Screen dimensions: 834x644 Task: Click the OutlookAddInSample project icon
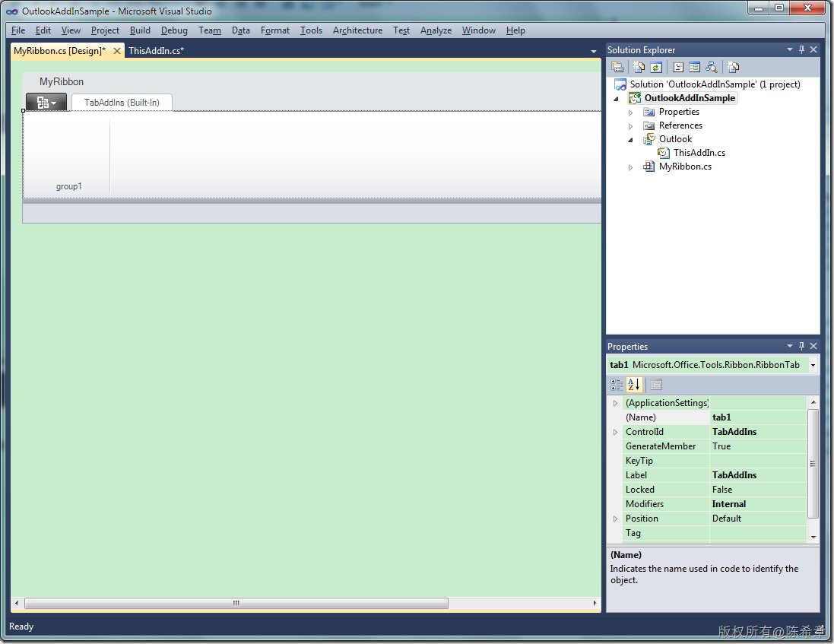click(x=635, y=98)
